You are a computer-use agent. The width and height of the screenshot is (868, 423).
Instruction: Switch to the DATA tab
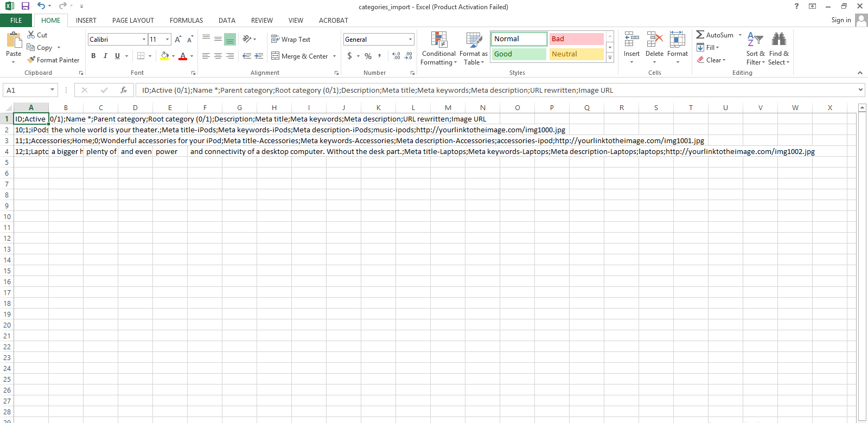pos(227,20)
